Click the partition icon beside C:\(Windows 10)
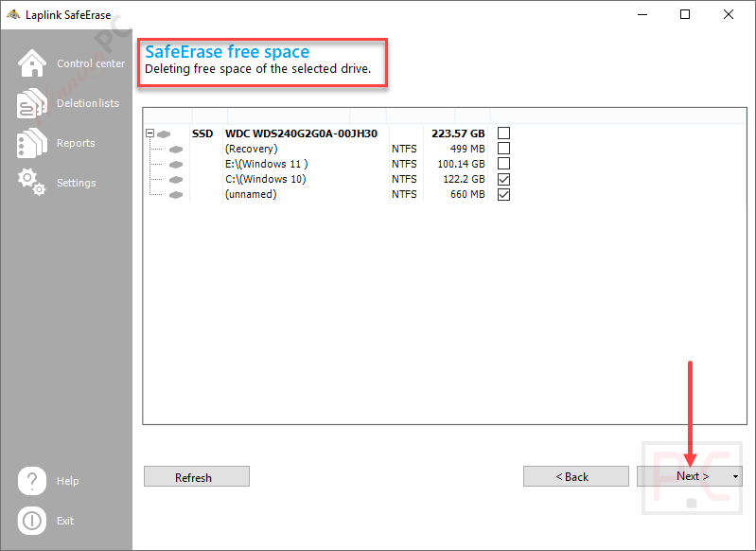This screenshot has width=756, height=551. (x=176, y=180)
